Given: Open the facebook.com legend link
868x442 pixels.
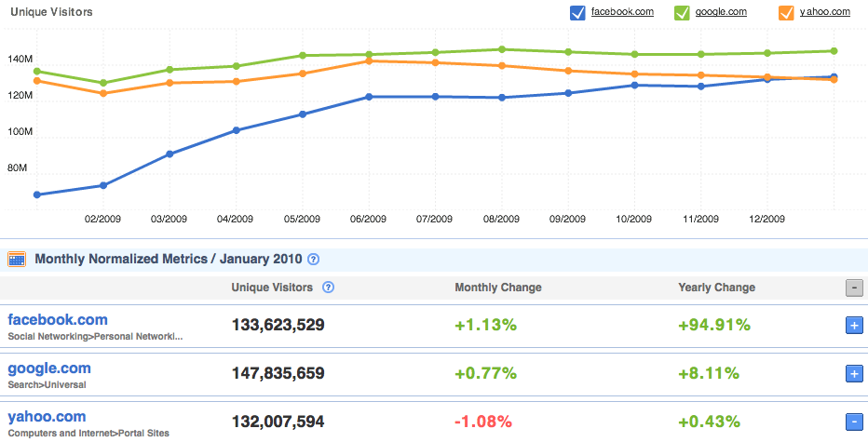Looking at the screenshot, I should (x=622, y=11).
